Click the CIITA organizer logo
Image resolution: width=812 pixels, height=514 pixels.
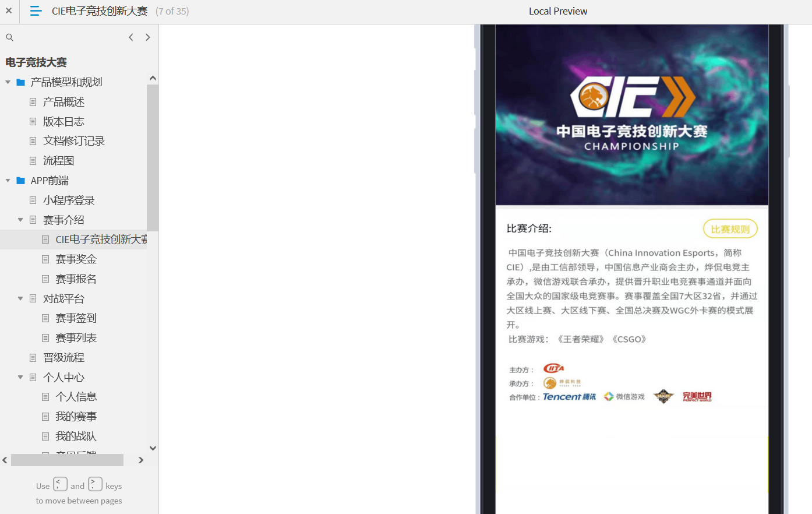click(553, 368)
